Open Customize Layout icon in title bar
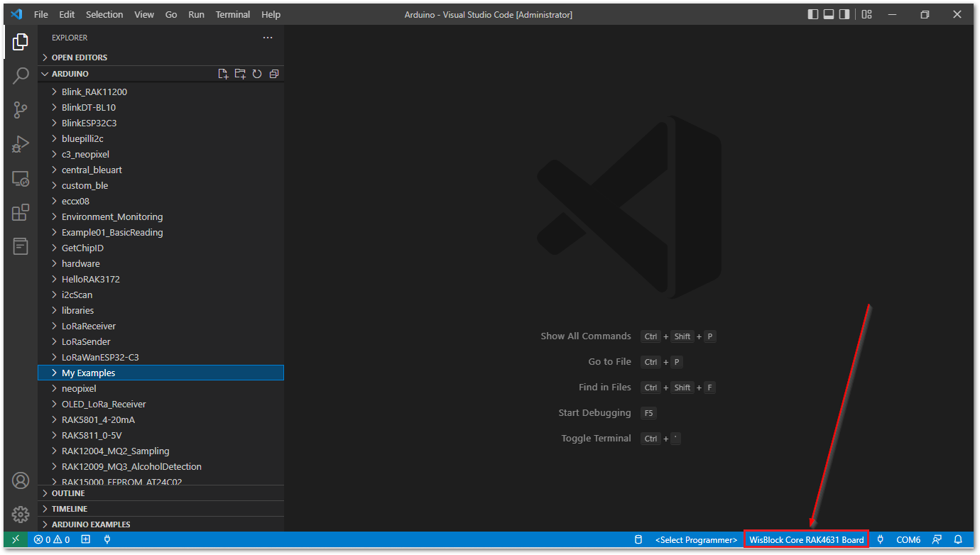Image resolution: width=980 pixels, height=555 pixels. pyautogui.click(x=866, y=14)
